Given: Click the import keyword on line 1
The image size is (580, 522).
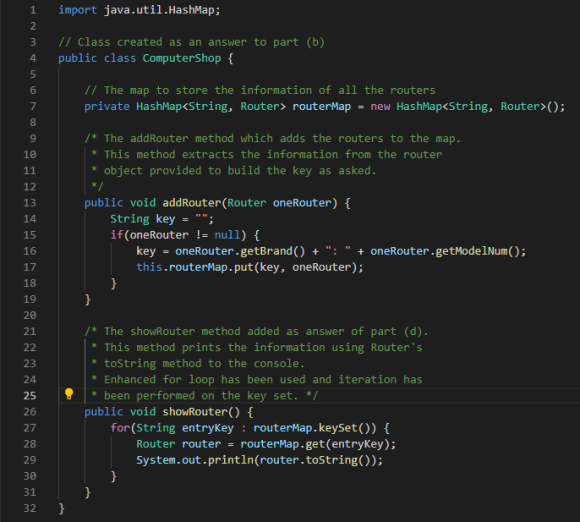Looking at the screenshot, I should click(x=78, y=10).
